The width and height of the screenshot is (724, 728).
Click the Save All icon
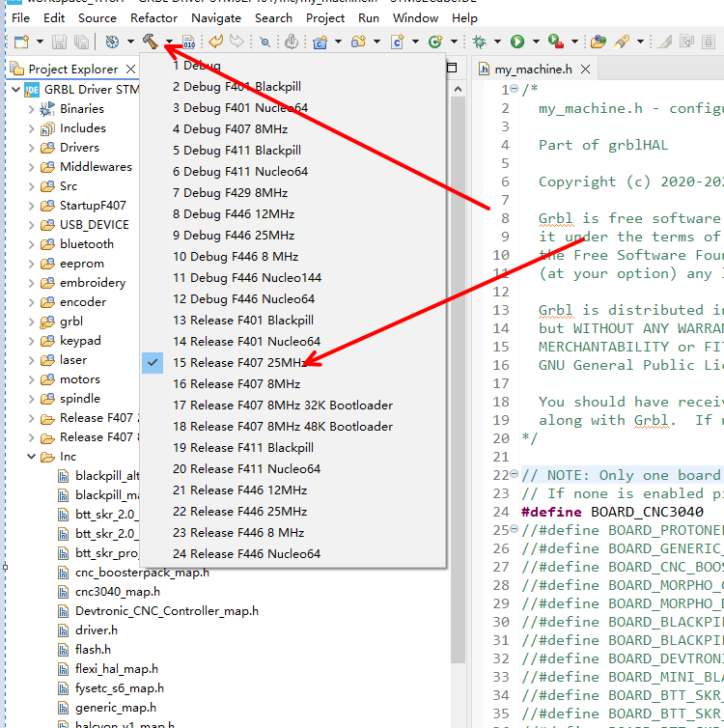[x=82, y=42]
